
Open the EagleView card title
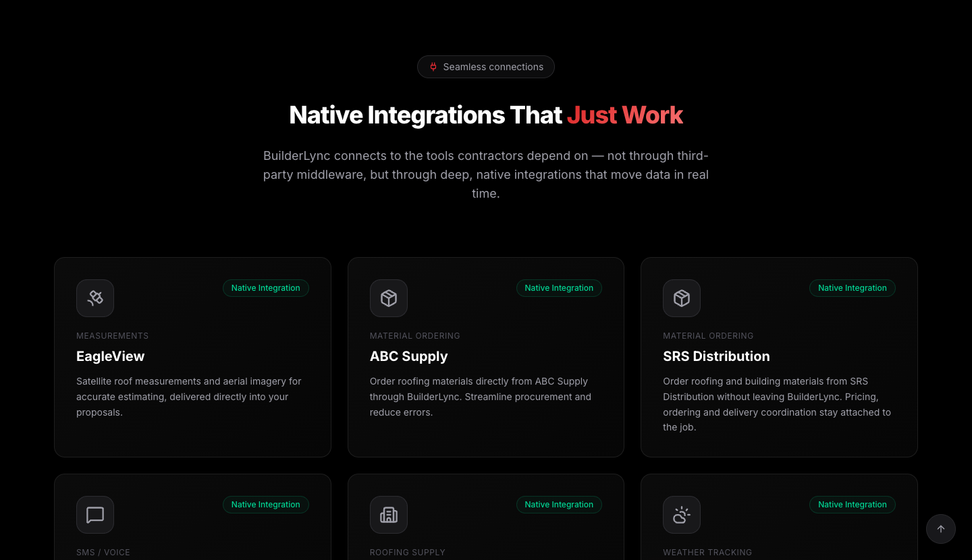coord(110,356)
